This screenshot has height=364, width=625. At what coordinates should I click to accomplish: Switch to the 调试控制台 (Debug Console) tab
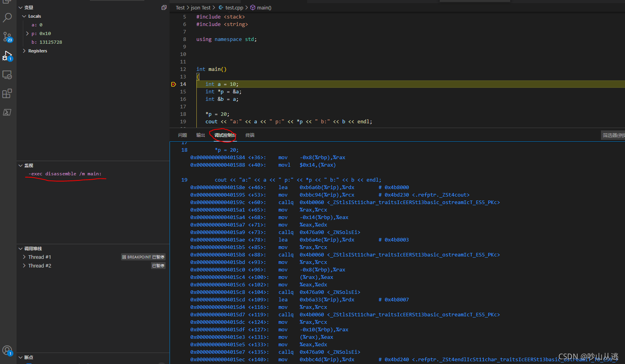point(225,135)
